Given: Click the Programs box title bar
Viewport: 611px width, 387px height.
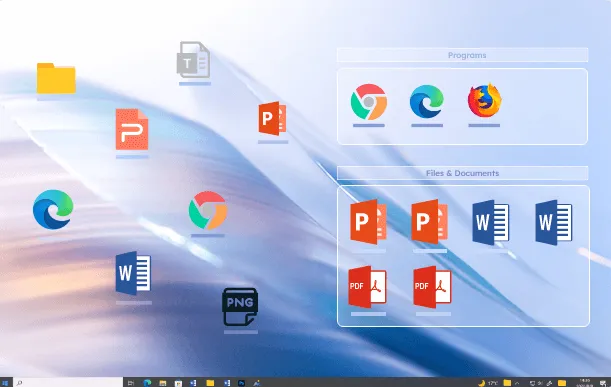Looking at the screenshot, I should pos(463,55).
